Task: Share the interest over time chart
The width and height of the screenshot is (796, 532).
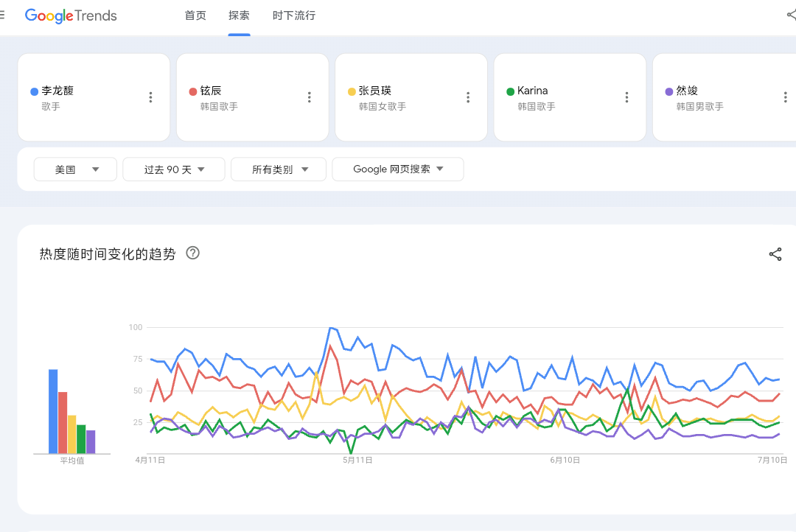Action: (x=775, y=254)
